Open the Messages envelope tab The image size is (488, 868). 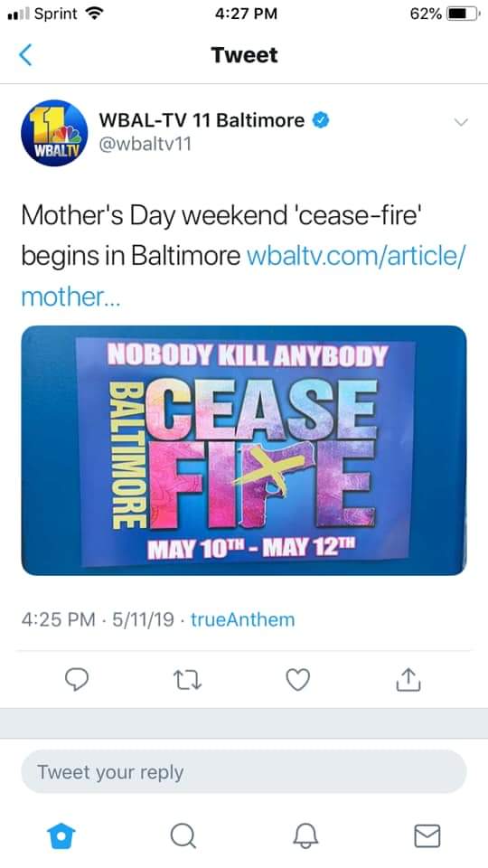point(427,835)
